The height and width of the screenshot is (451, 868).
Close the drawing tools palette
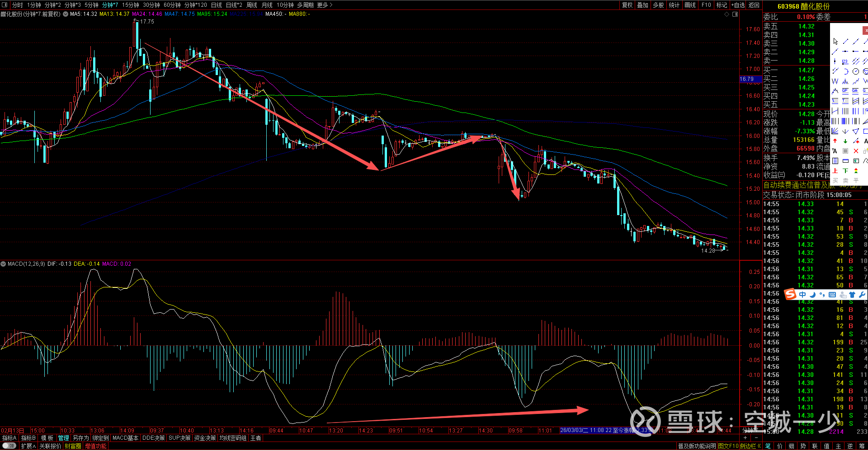tap(865, 30)
